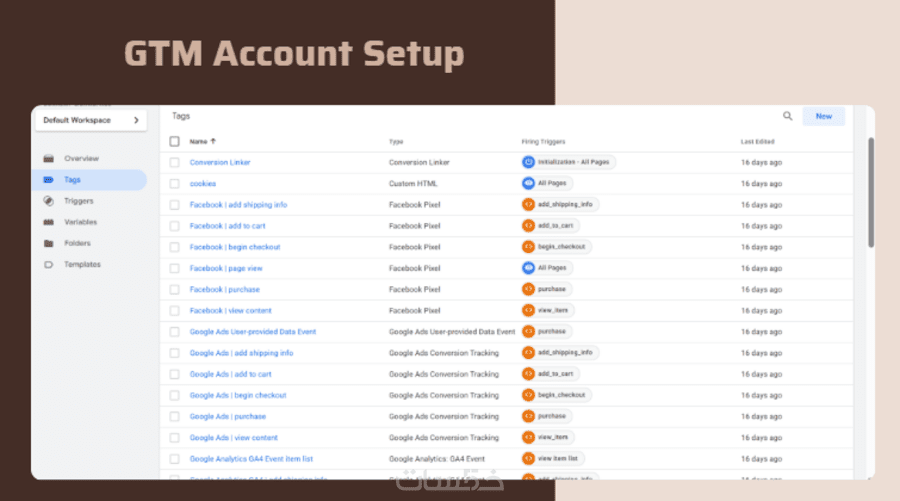Click the add_shipping_info trigger chip
Viewport: 900px width, 501px height.
[x=565, y=204]
